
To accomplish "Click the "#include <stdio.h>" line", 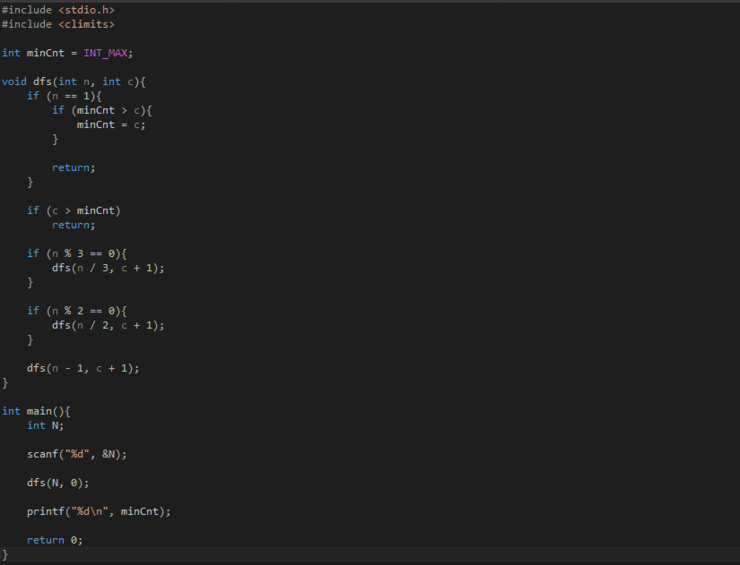I will (58, 10).
